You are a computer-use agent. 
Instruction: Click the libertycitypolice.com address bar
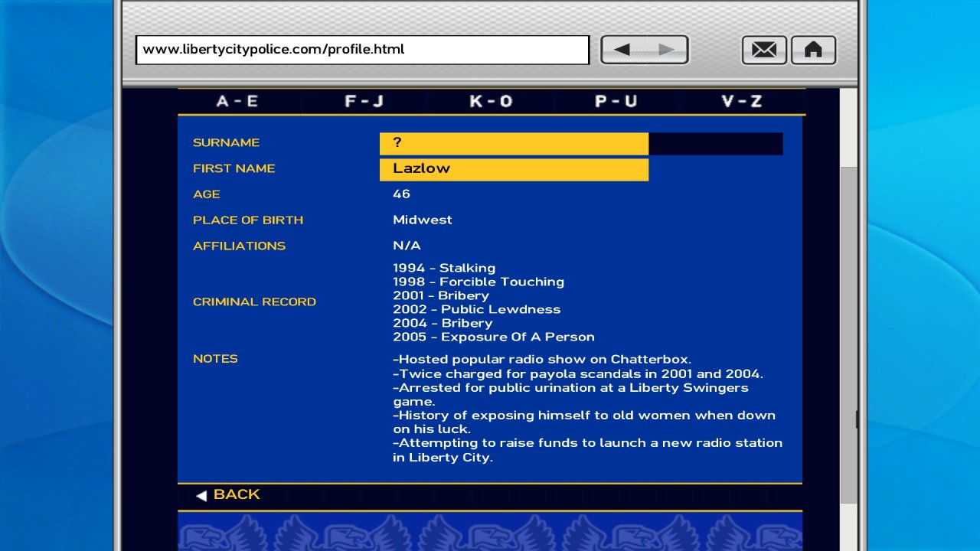[362, 50]
